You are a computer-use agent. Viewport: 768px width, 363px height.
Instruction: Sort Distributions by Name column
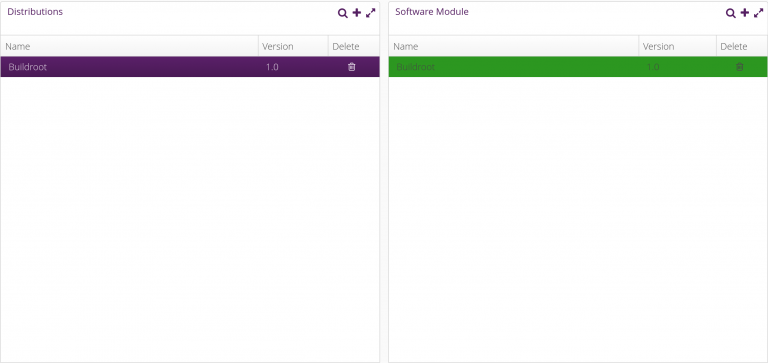129,47
